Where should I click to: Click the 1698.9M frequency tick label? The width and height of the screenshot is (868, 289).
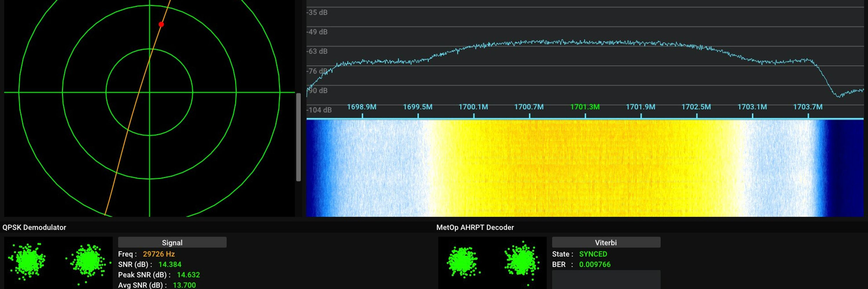pos(362,107)
